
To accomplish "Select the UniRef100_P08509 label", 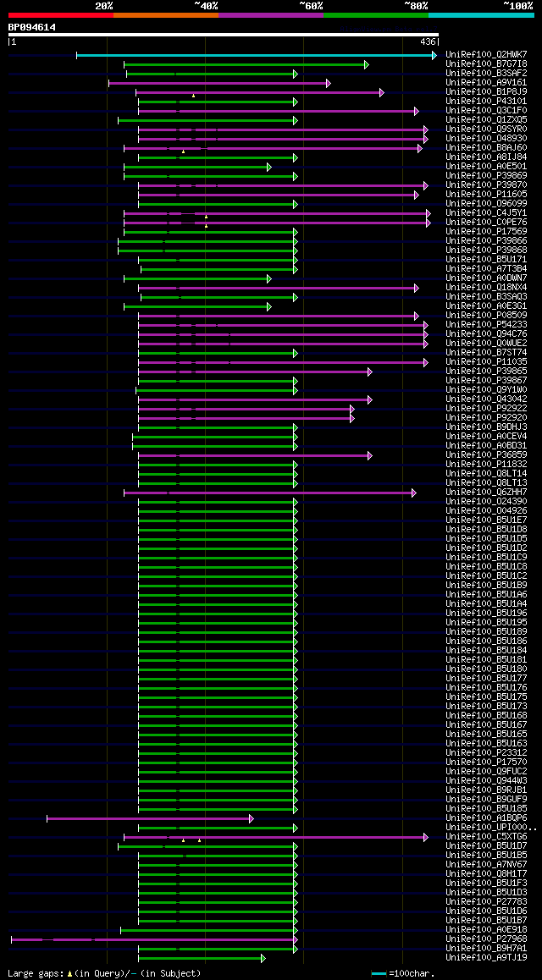I will (x=486, y=316).
